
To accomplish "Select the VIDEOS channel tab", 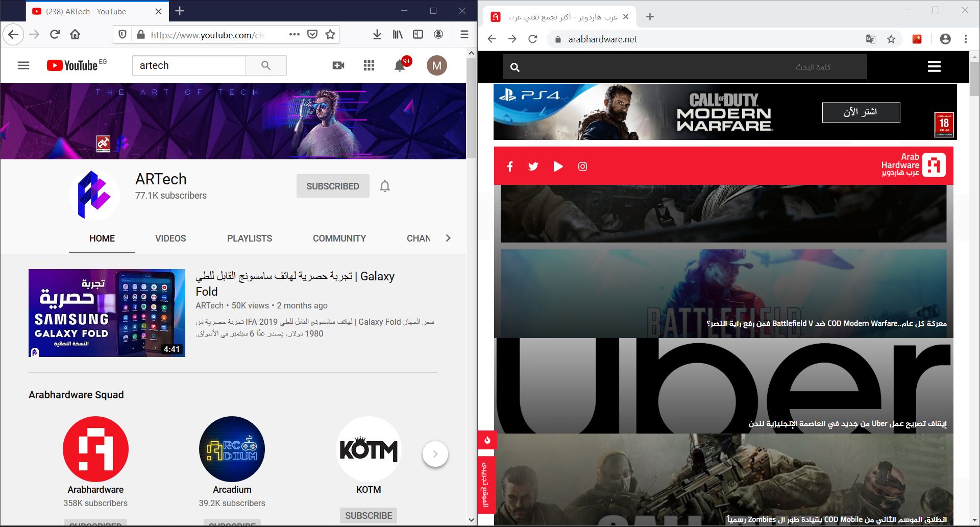I will point(170,238).
